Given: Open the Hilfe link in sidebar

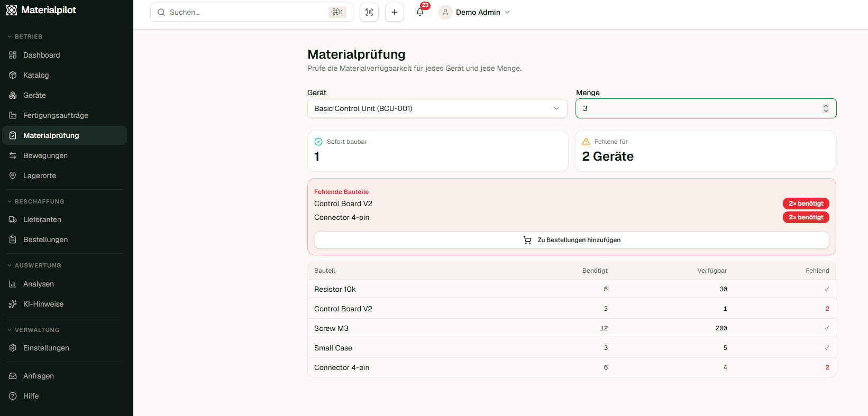Looking at the screenshot, I should [x=31, y=396].
